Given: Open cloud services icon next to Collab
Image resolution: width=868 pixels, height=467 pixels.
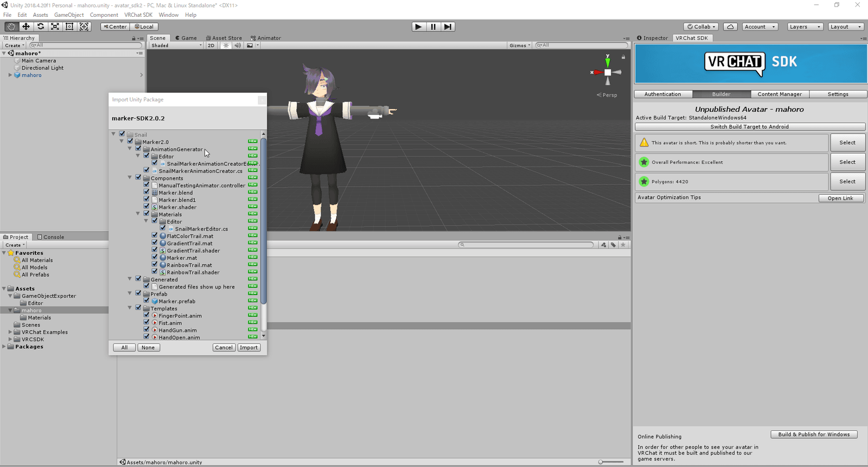Looking at the screenshot, I should [x=730, y=27].
